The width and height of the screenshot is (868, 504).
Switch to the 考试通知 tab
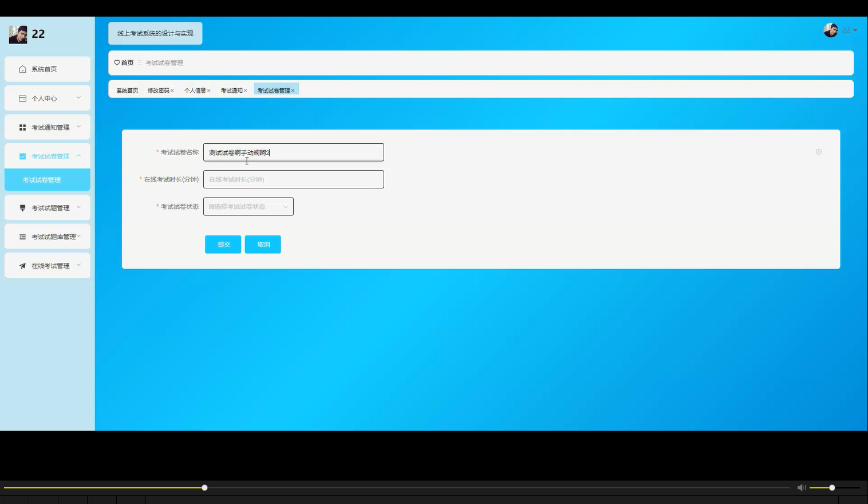231,90
